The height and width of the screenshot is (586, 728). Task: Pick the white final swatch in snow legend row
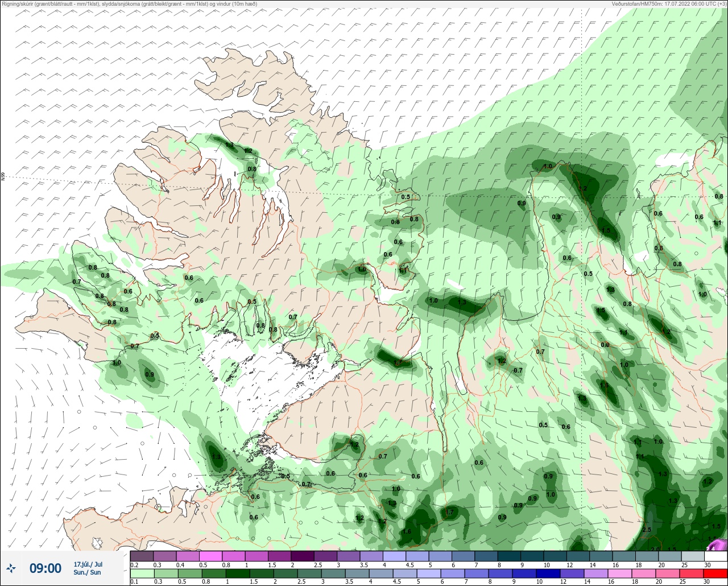point(715,556)
